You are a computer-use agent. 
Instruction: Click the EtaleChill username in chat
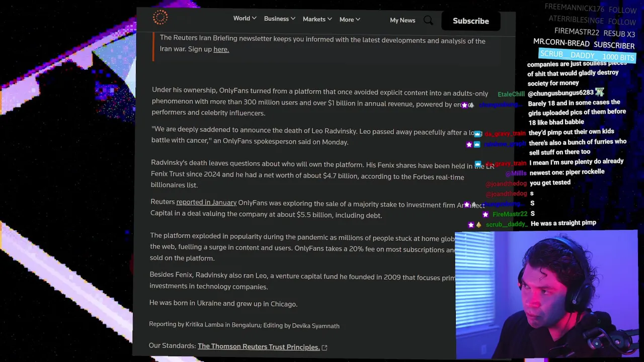click(x=511, y=94)
